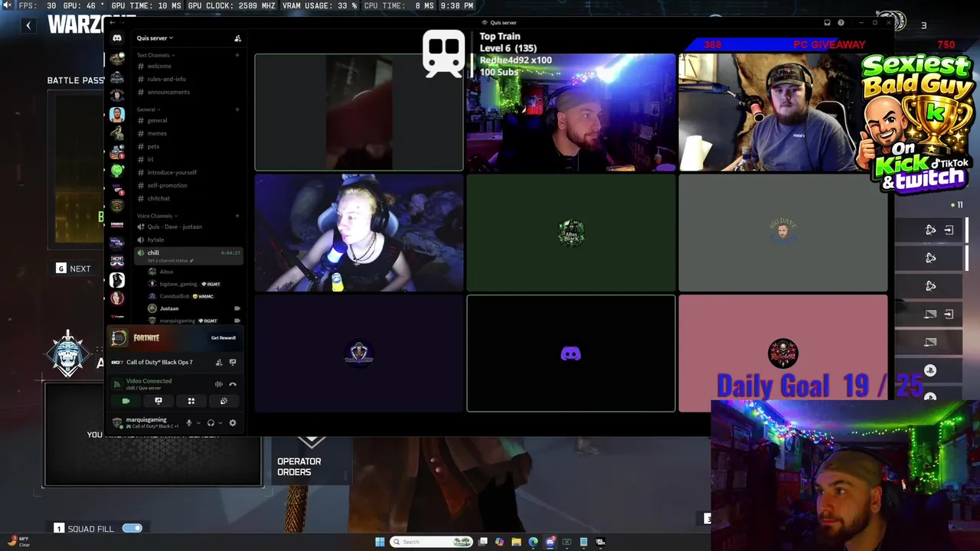Viewport: 980px width, 551px height.
Task: Click the taskbar Search box
Action: tap(431, 542)
